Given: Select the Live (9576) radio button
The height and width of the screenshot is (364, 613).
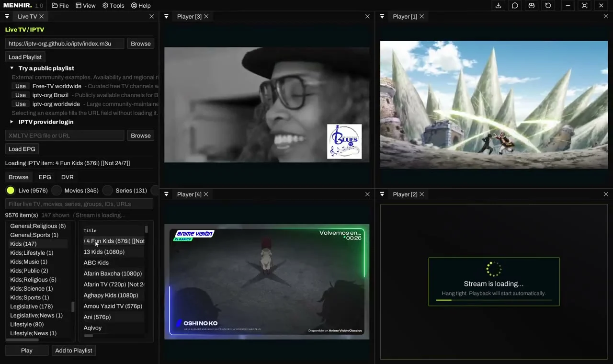Looking at the screenshot, I should (x=11, y=191).
